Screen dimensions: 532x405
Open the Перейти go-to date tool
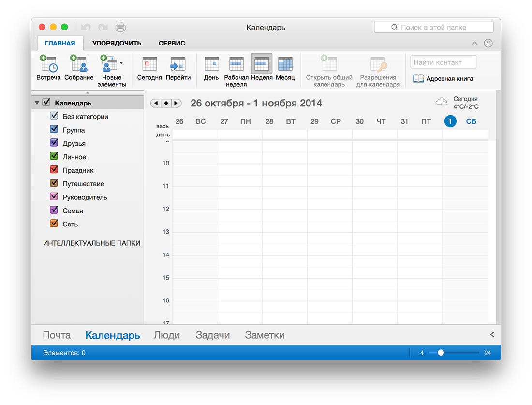(178, 68)
